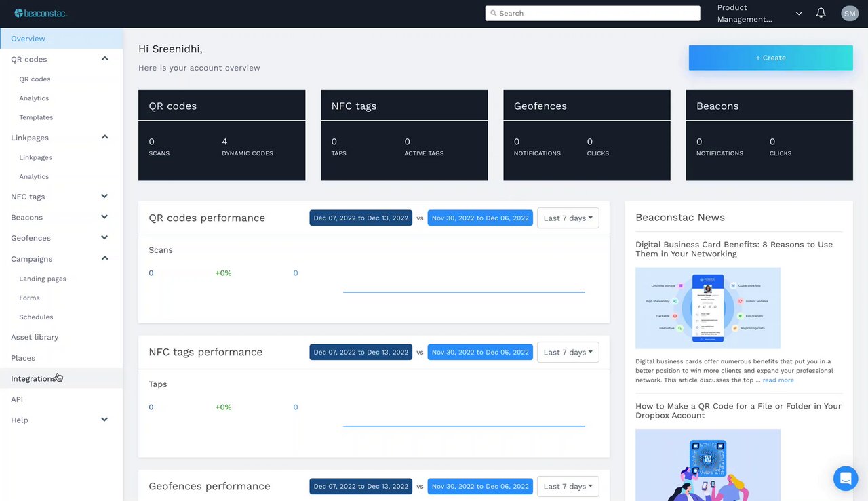Open the SM user avatar menu
Viewport: 868px width, 501px height.
[850, 13]
